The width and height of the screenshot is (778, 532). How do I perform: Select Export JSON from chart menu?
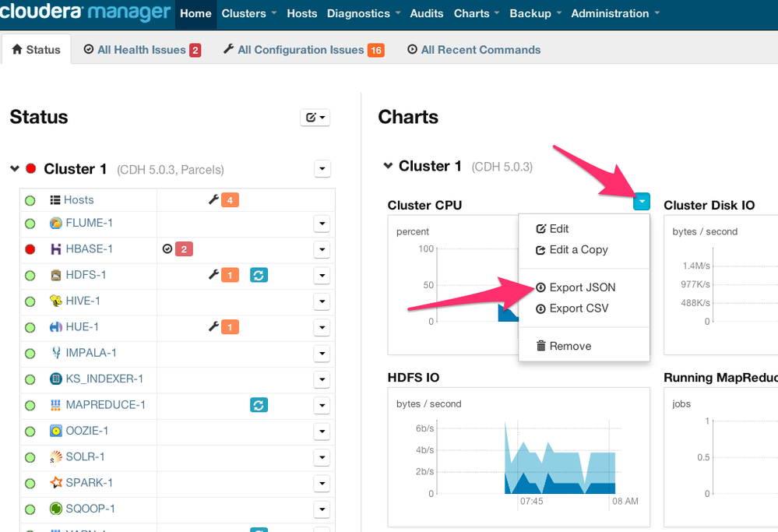(x=581, y=287)
